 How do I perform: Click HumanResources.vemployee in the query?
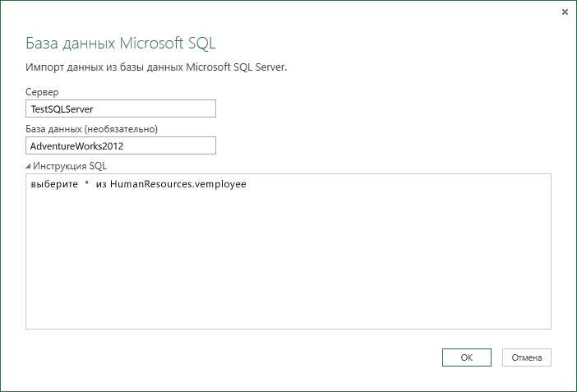178,184
